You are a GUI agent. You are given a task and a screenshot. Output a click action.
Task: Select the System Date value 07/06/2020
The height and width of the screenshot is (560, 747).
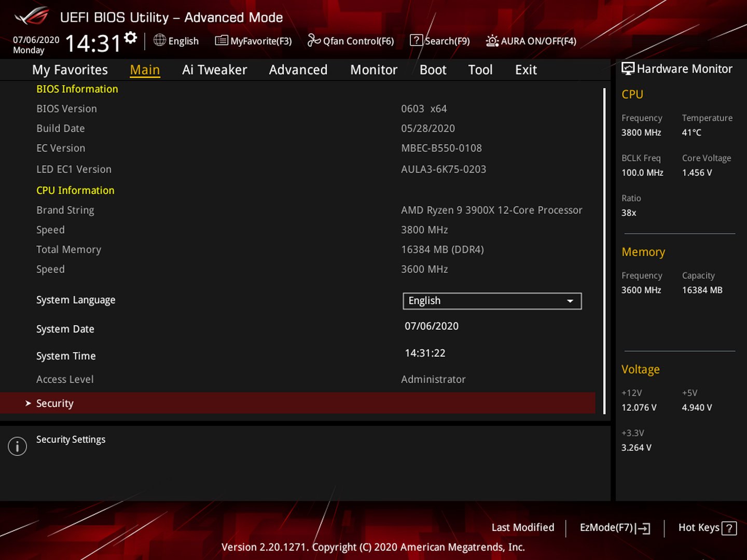(x=432, y=326)
